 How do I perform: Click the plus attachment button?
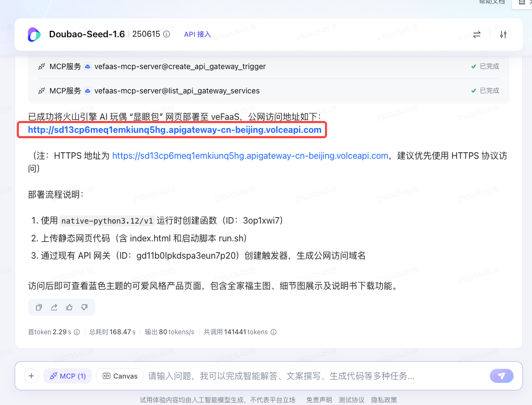pos(31,376)
